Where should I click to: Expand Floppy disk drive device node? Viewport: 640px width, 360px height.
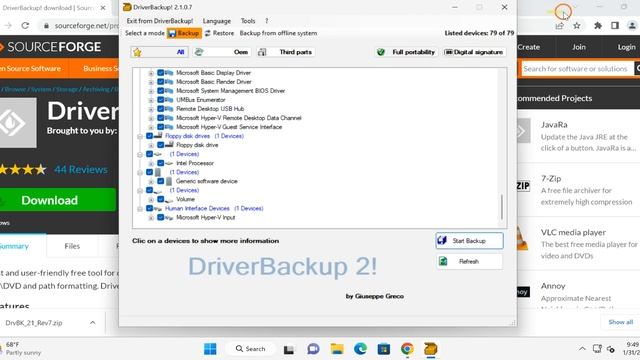click(151, 145)
